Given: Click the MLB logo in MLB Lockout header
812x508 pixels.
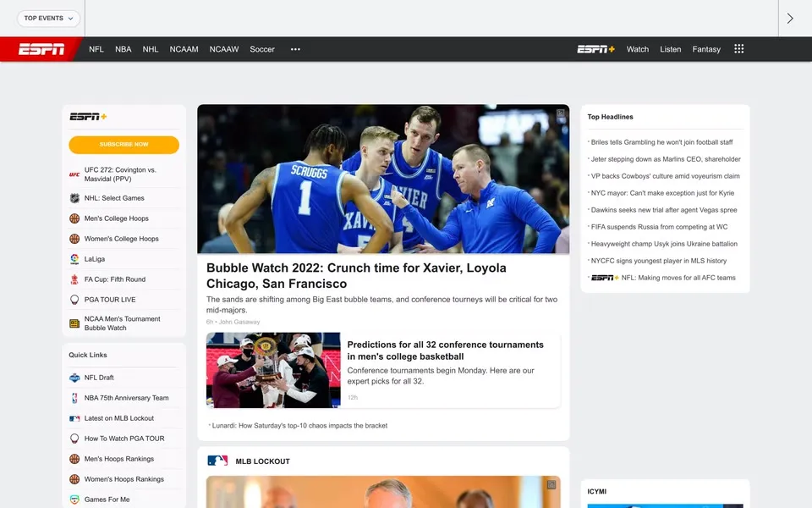Looking at the screenshot, I should [217, 461].
